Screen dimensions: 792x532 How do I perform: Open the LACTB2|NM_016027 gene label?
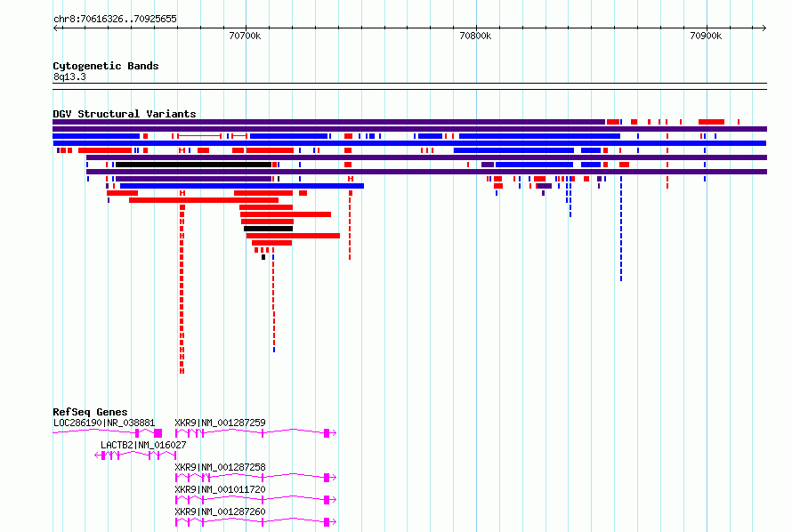coord(143,445)
